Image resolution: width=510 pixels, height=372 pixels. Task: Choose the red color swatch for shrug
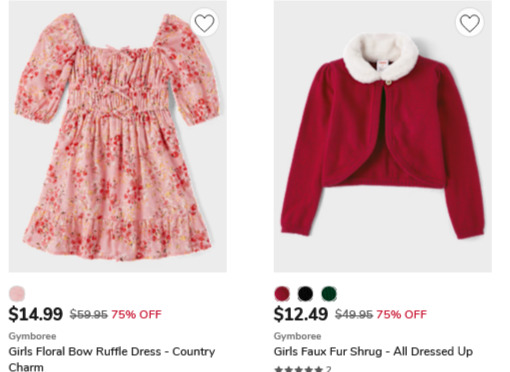[282, 294]
